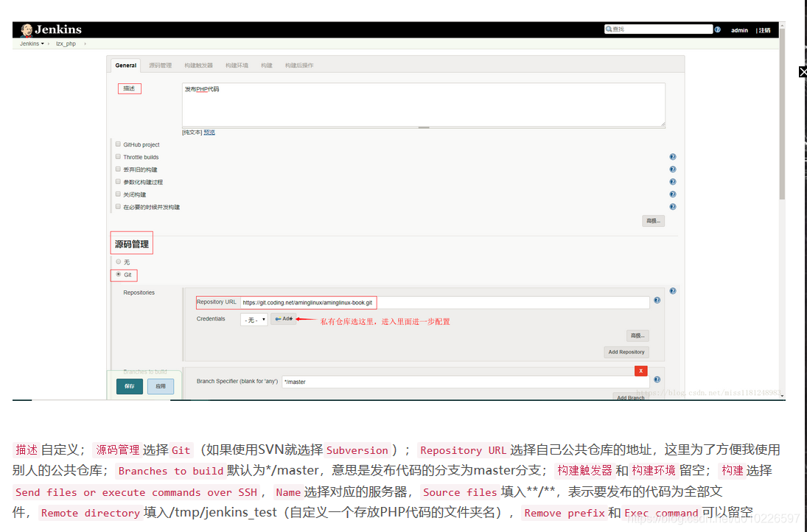
Task: Click 预览 preview link
Action: point(209,132)
